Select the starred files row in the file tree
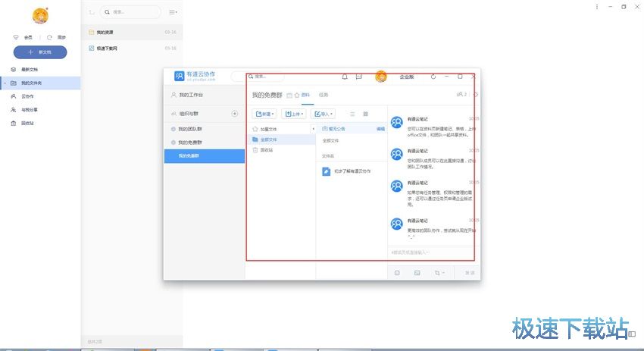644x351 pixels. pos(280,129)
